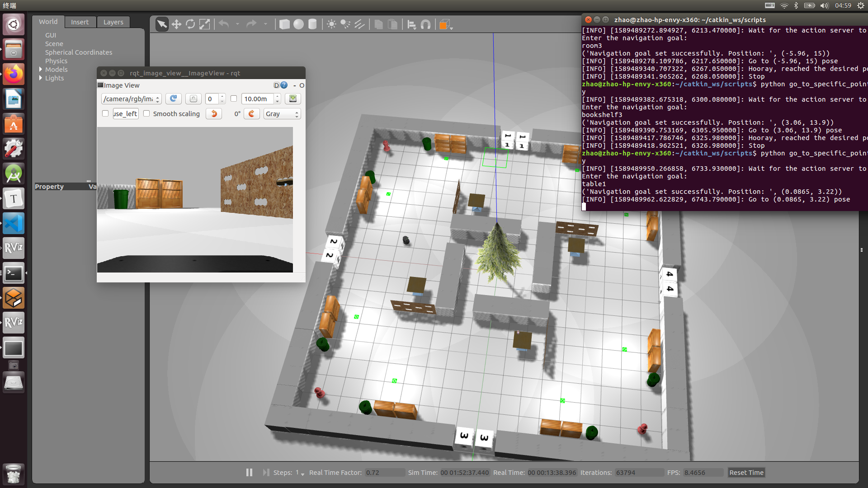This screenshot has height=488, width=868.
Task: Enable the snap magnet tool
Action: (x=425, y=24)
